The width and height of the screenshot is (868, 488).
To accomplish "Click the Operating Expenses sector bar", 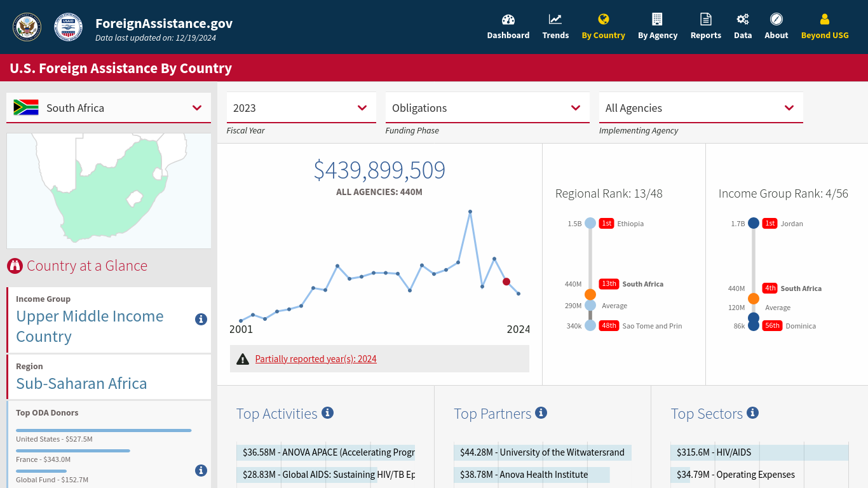I will tap(681, 475).
